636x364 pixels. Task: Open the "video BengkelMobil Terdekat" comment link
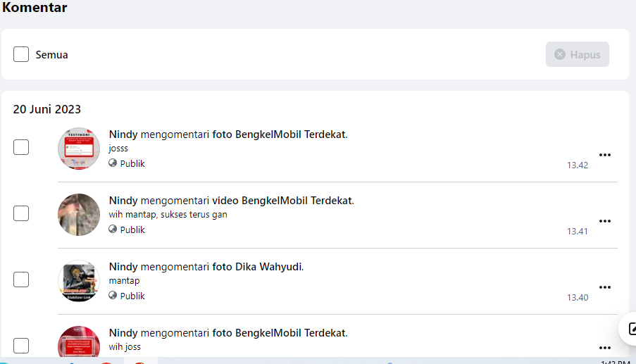click(282, 201)
